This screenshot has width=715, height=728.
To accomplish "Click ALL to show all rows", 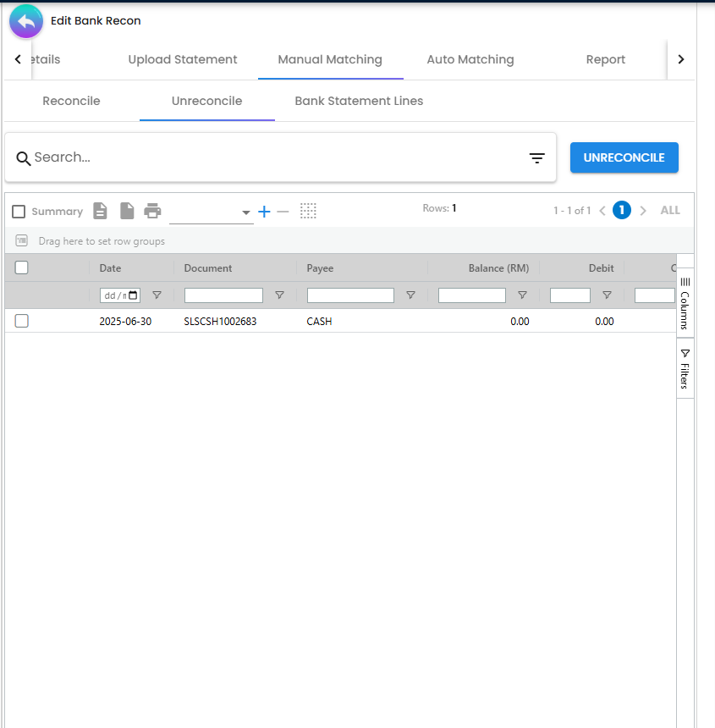I will tap(670, 211).
